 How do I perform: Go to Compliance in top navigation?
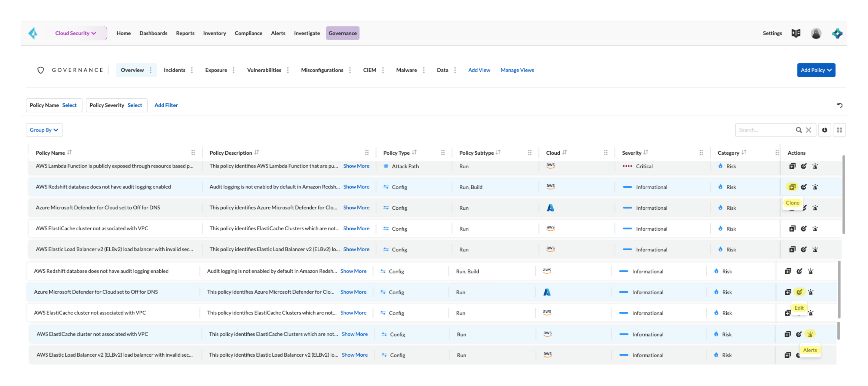point(248,33)
